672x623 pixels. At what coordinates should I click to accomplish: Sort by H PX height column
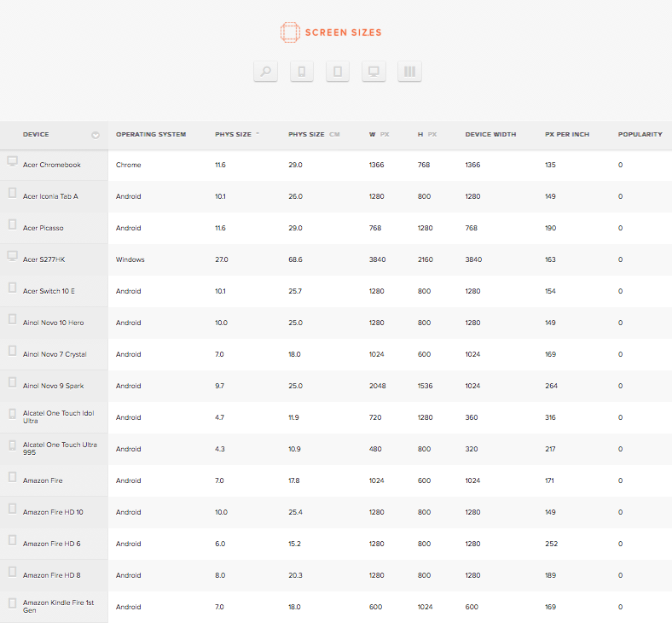pyautogui.click(x=427, y=135)
